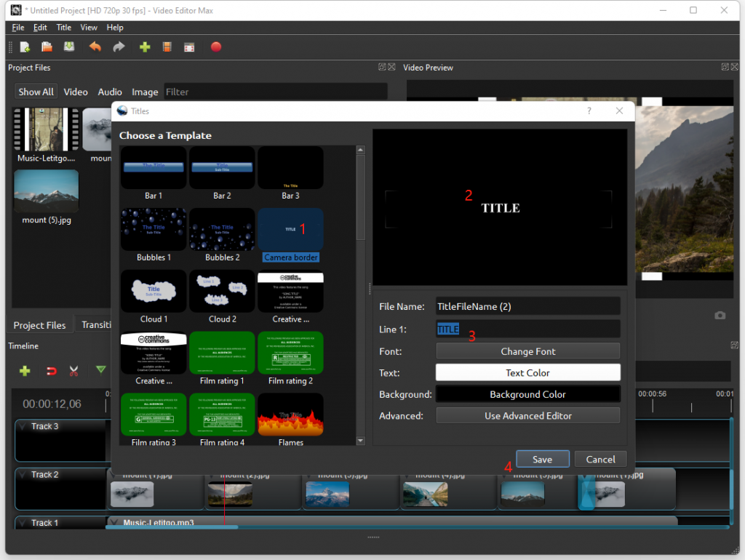The image size is (745, 560).
Task: Float the Project Files panel
Action: coord(382,67)
